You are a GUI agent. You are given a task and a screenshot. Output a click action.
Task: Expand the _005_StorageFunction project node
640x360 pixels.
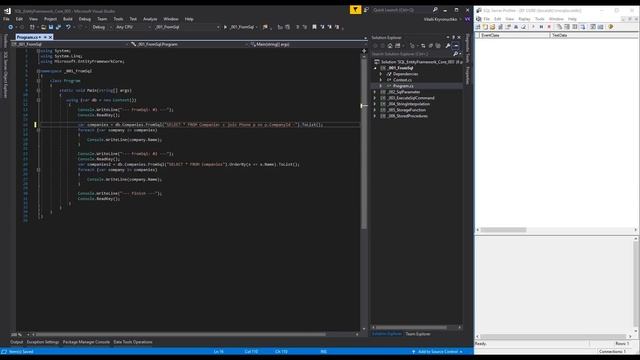[x=375, y=110]
